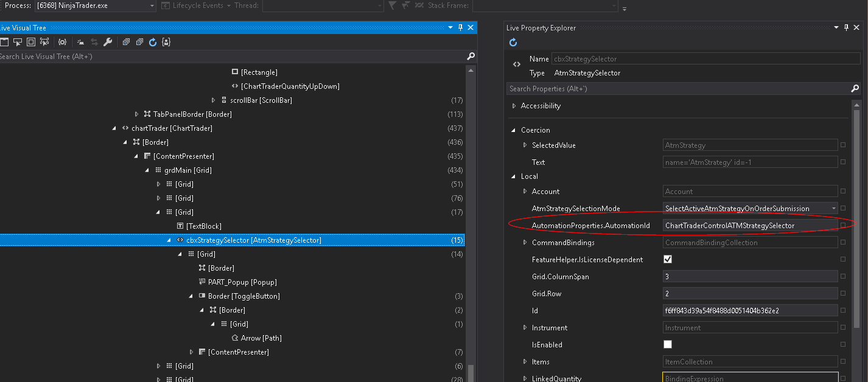The image size is (868, 382).
Task: Check the IsEnabled checkbox
Action: point(668,345)
